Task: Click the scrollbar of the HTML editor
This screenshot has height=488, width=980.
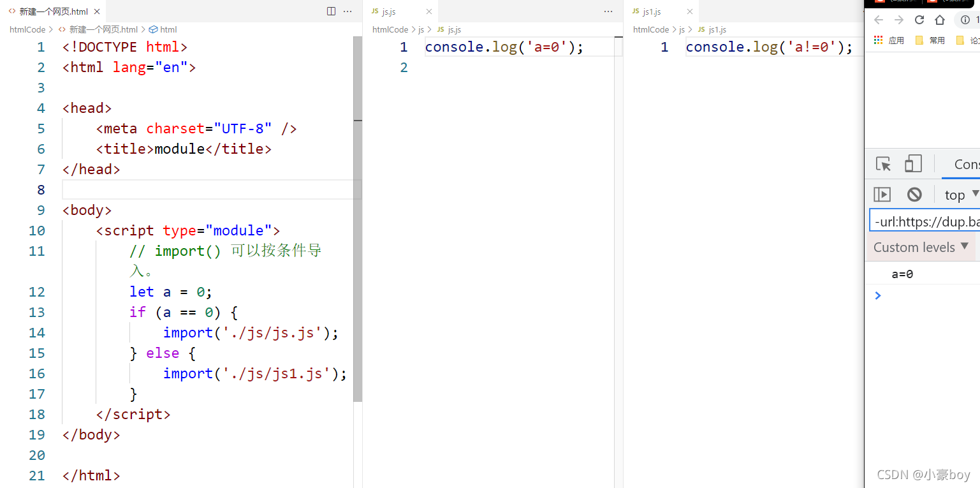Action: pos(358,219)
